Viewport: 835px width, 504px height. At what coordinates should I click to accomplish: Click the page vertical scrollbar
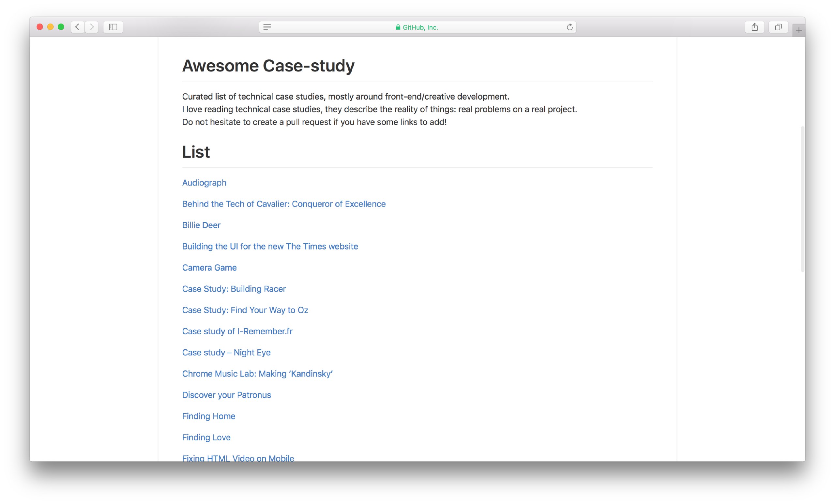(802, 199)
